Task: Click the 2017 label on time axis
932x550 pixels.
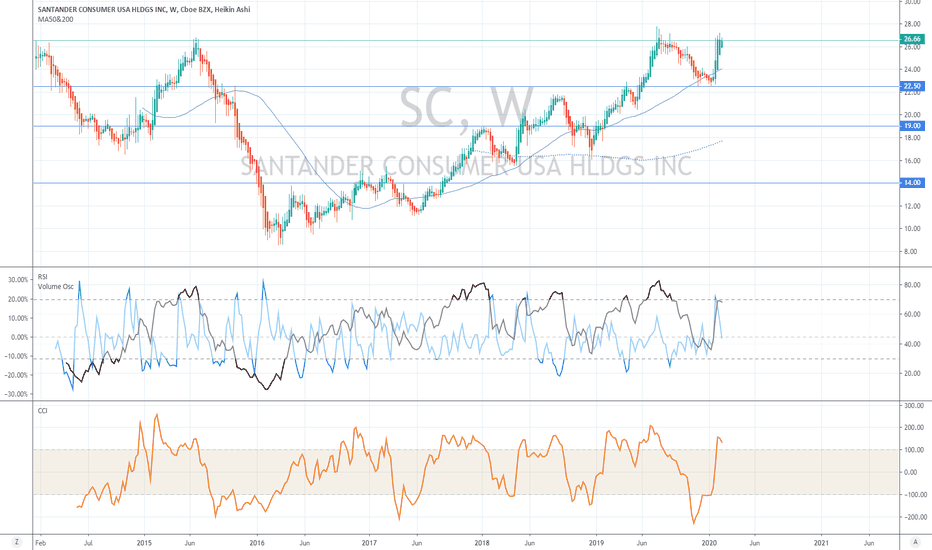Action: pyautogui.click(x=369, y=543)
